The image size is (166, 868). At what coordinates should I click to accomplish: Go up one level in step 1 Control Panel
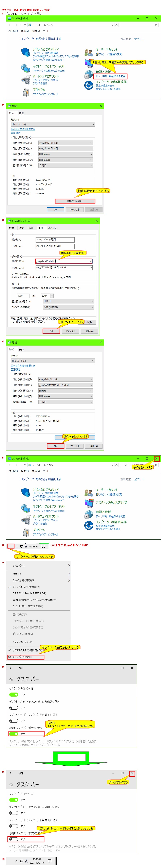(x=25, y=25)
